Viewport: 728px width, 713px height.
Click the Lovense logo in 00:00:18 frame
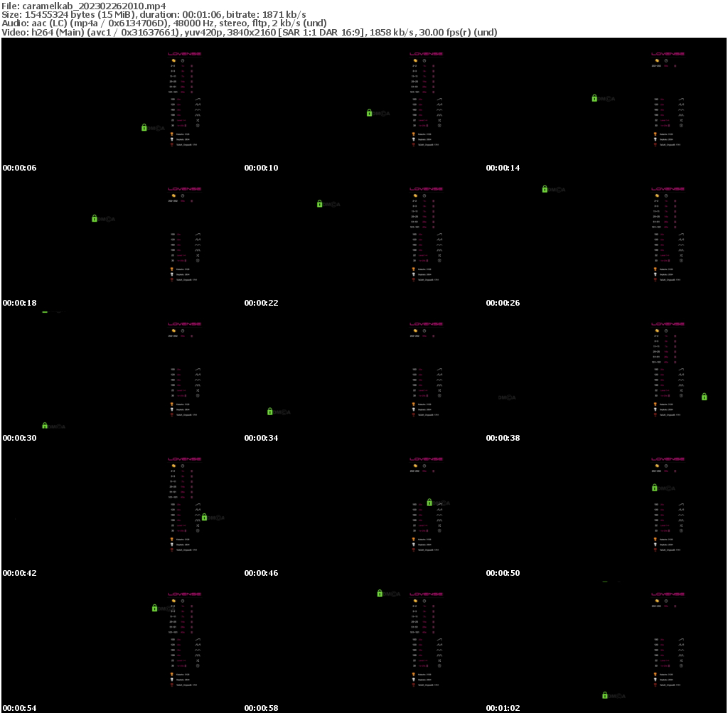point(184,188)
